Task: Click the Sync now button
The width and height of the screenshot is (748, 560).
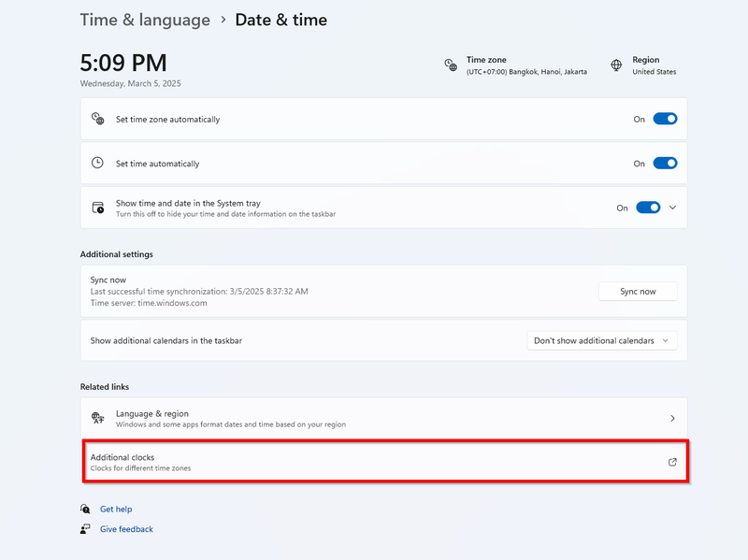Action: (638, 292)
